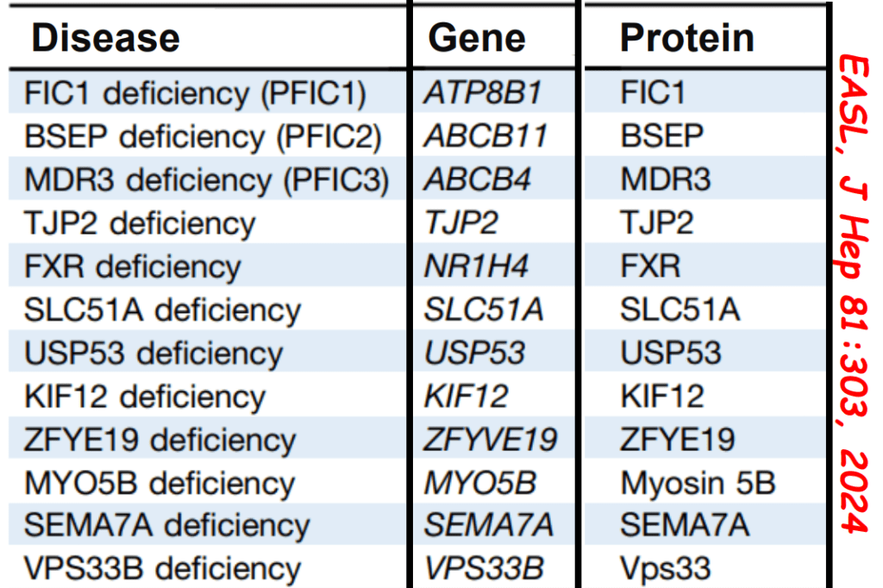This screenshot has height=588, width=883.
Task: Select the ATP8B1 gene cell
Action: (x=483, y=93)
